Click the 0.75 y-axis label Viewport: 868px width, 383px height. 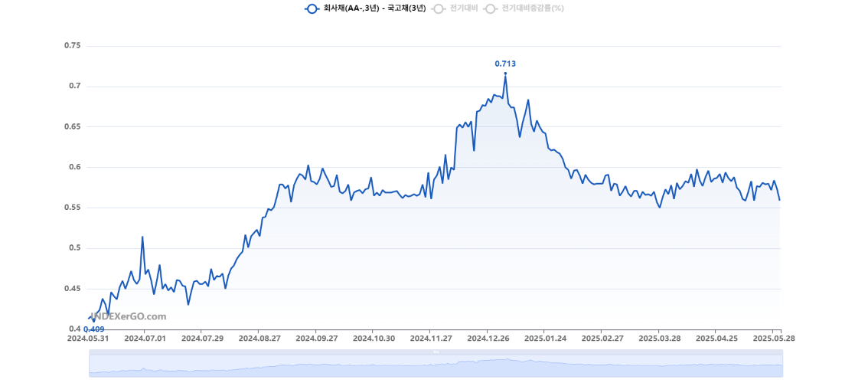pyautogui.click(x=73, y=46)
